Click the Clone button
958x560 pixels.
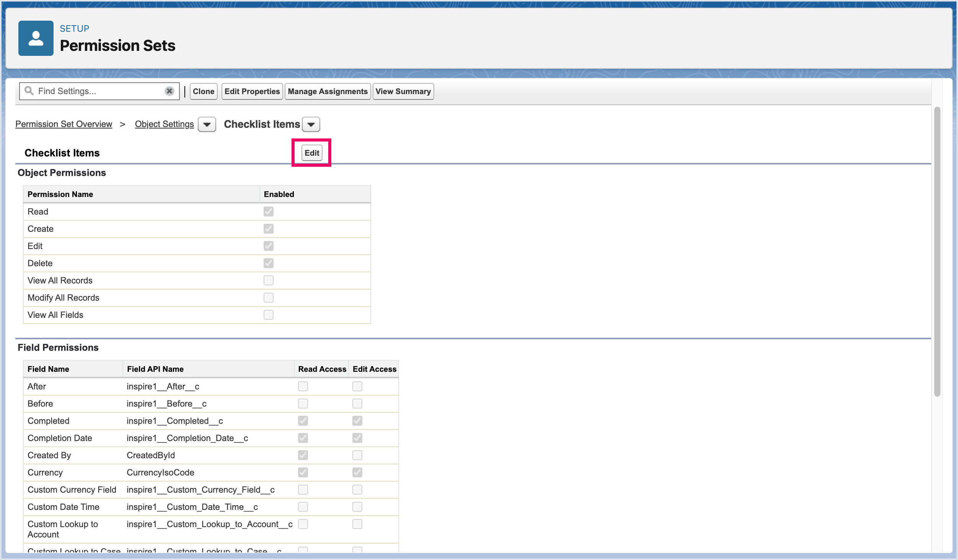[203, 91]
